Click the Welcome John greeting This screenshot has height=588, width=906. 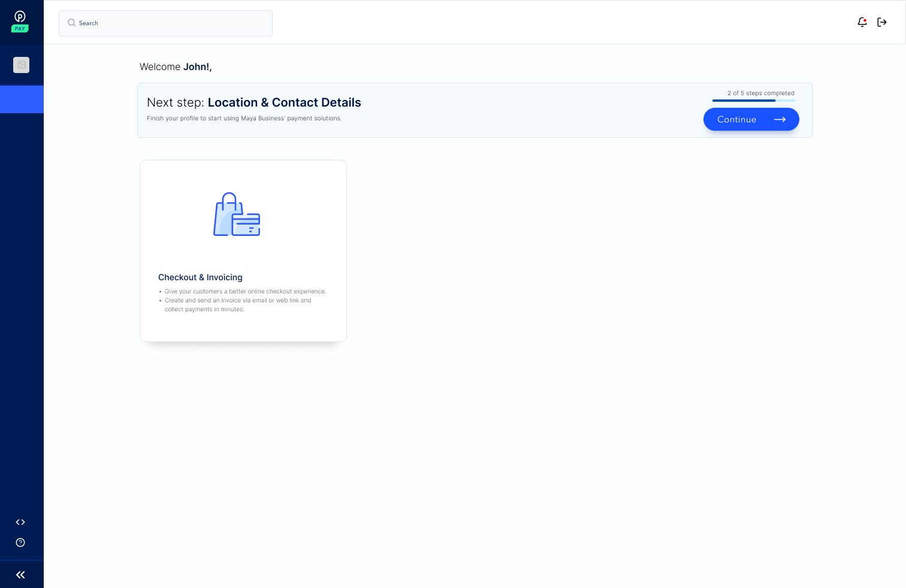pos(176,67)
